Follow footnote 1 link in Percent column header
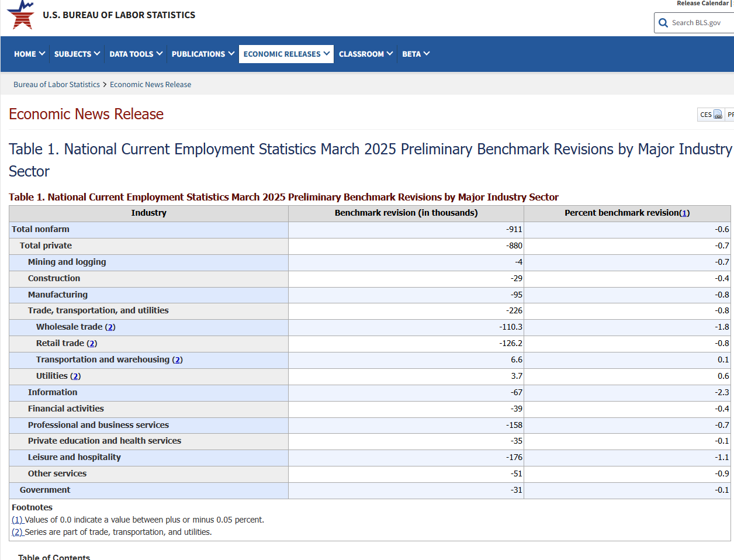 click(x=684, y=213)
